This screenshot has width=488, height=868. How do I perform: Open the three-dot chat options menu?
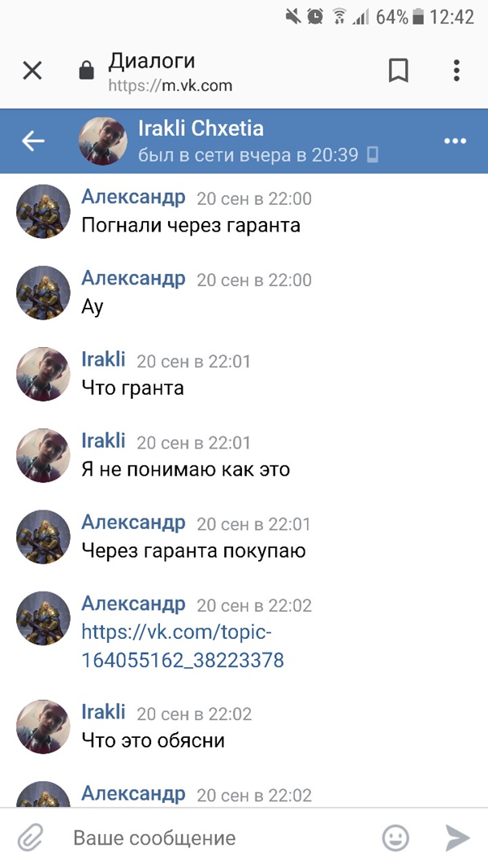(x=455, y=141)
